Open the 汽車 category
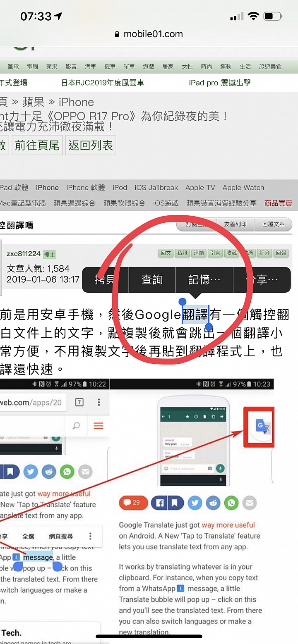This screenshot has width=298, height=644. pos(91,67)
